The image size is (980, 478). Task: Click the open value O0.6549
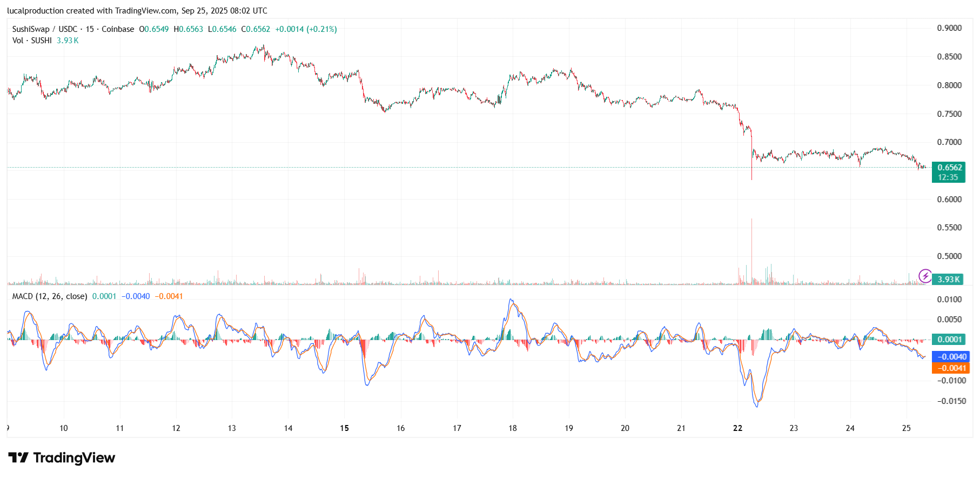click(154, 29)
